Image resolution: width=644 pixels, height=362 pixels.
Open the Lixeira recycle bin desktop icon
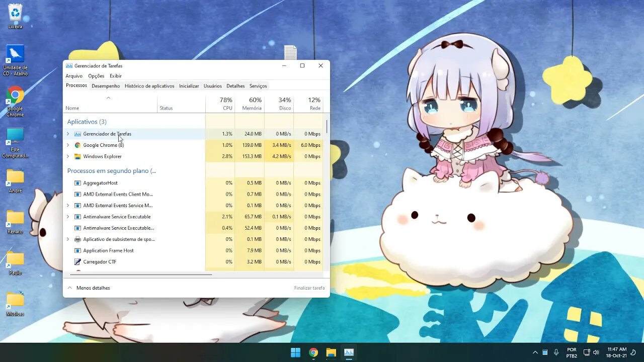click(x=15, y=16)
